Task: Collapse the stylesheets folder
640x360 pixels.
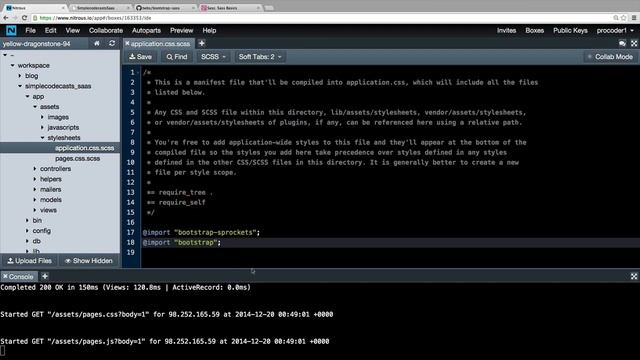Action: point(42,138)
